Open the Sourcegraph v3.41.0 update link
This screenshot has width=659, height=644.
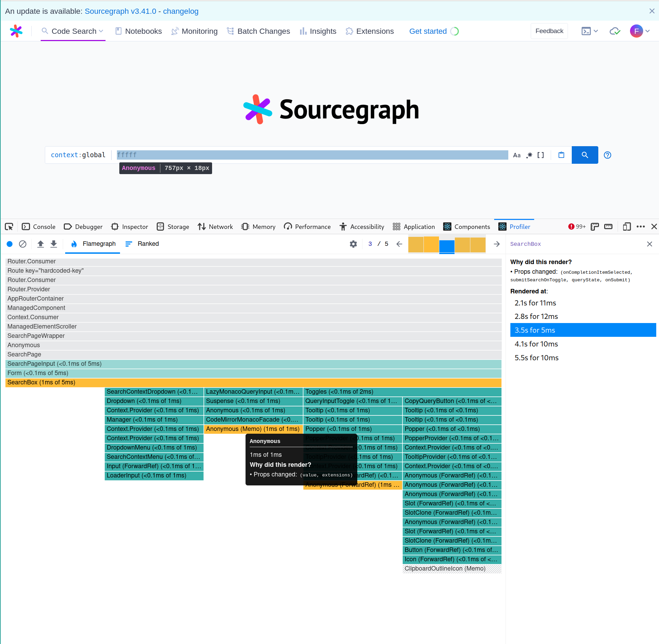pyautogui.click(x=120, y=11)
